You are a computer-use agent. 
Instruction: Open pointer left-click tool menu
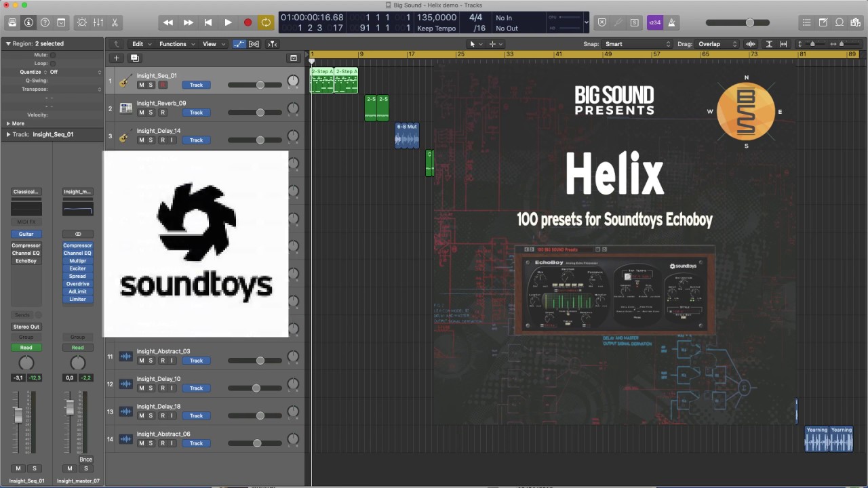476,44
